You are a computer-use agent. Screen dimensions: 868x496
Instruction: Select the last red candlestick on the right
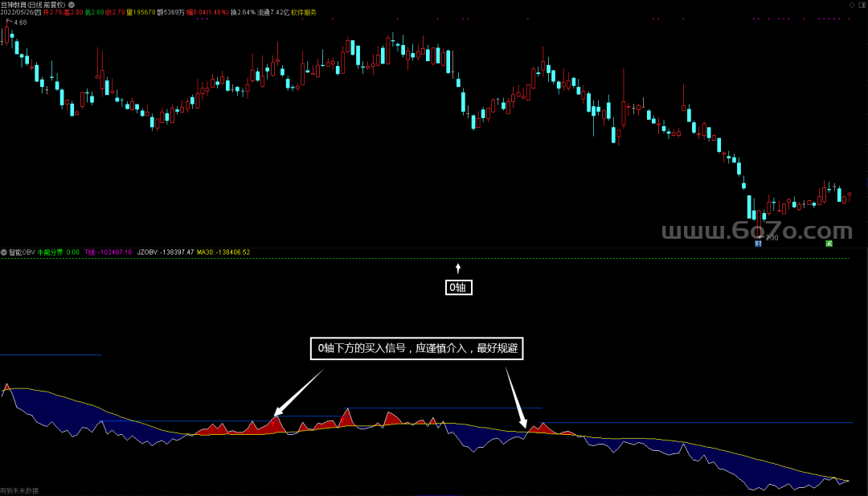pyautogui.click(x=850, y=195)
